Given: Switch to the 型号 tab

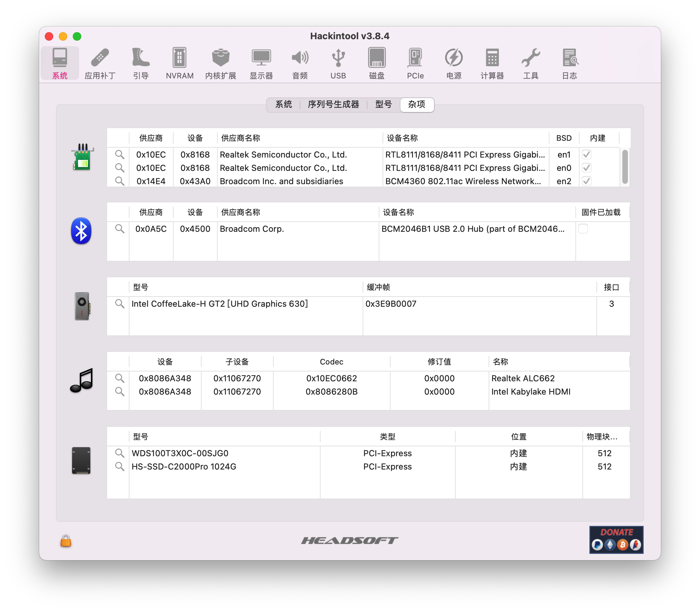Looking at the screenshot, I should [x=384, y=104].
